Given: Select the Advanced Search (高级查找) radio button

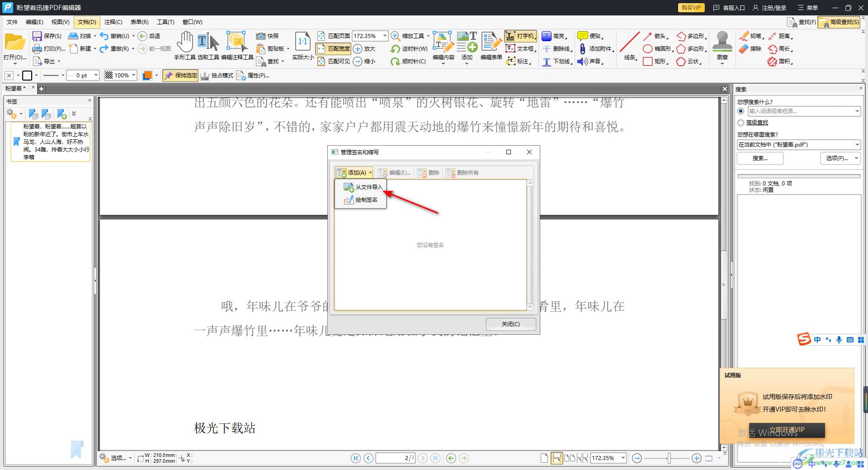Looking at the screenshot, I should [741, 123].
